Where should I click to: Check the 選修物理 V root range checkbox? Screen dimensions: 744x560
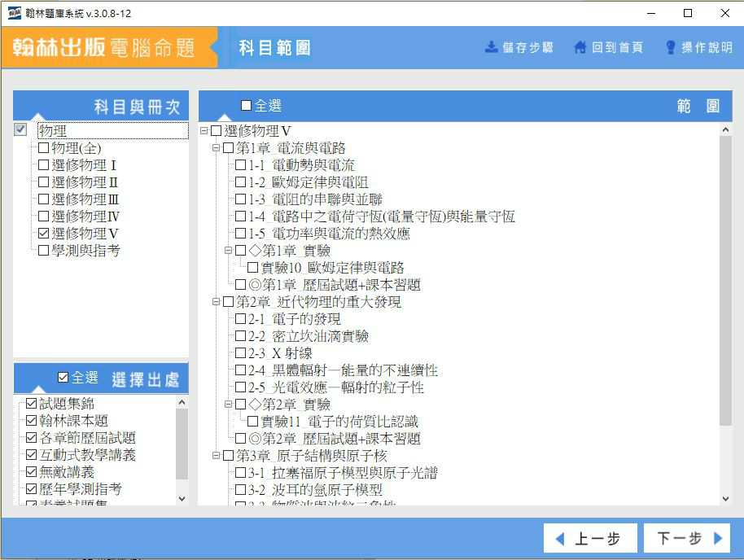tap(216, 130)
